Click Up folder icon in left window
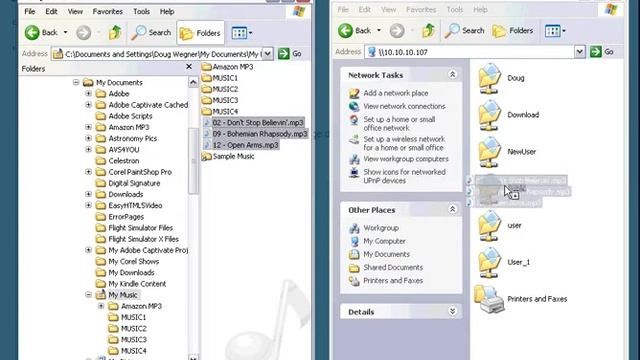Screen dimensions: 640x360 click(x=115, y=32)
